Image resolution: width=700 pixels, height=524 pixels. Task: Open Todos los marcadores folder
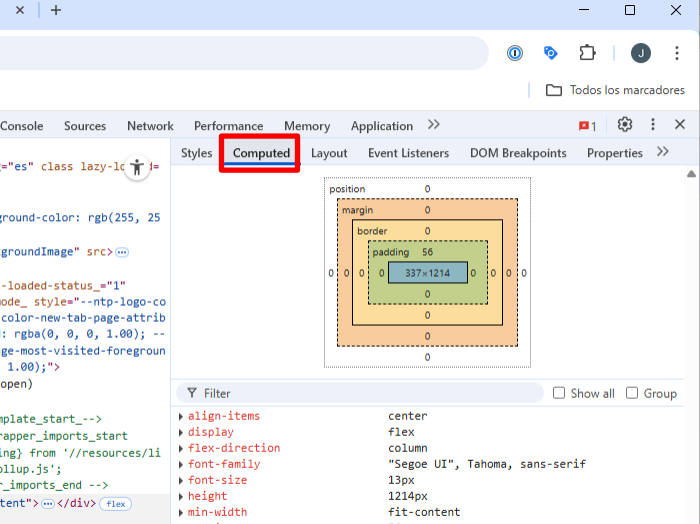click(616, 90)
